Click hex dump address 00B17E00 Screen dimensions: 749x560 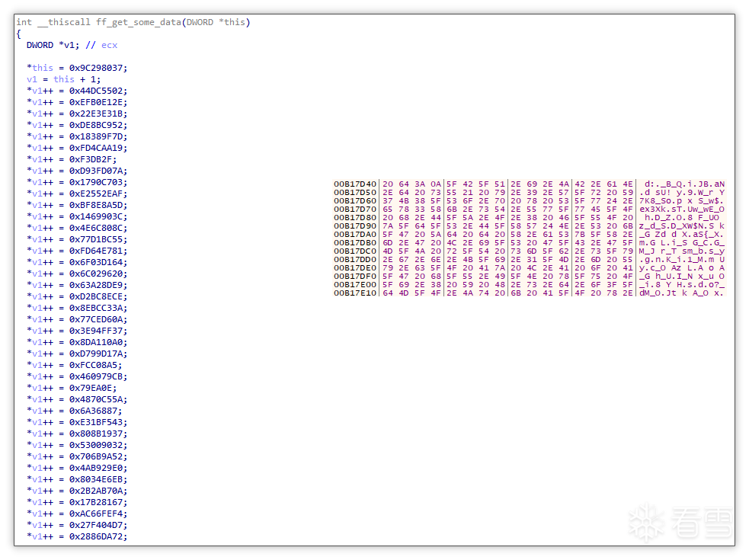tap(355, 285)
